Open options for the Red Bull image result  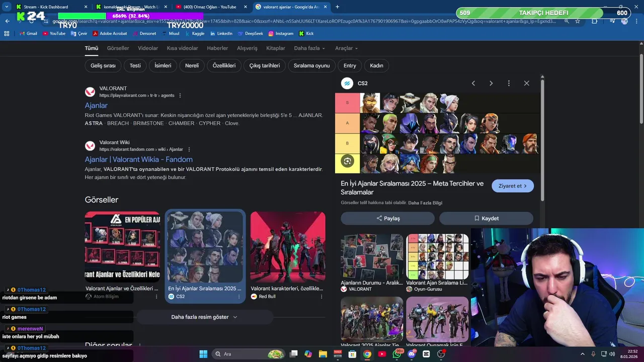click(321, 297)
